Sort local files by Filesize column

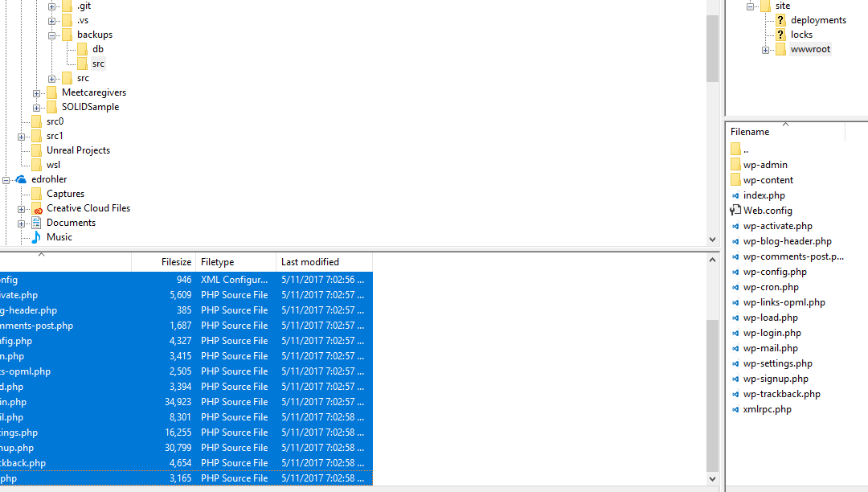[x=164, y=262]
